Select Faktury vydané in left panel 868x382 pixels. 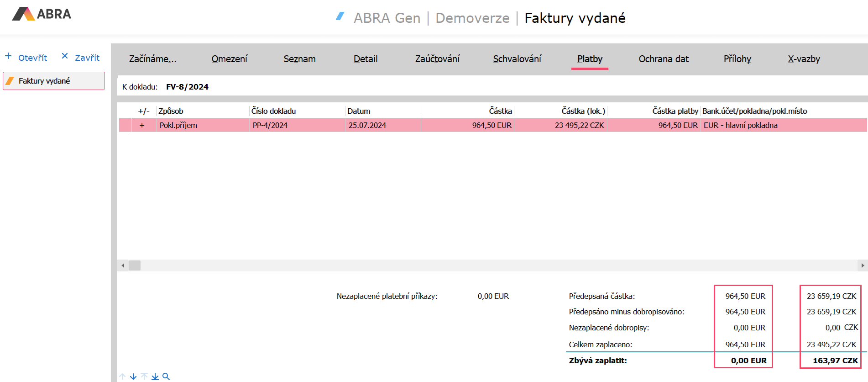[54, 81]
